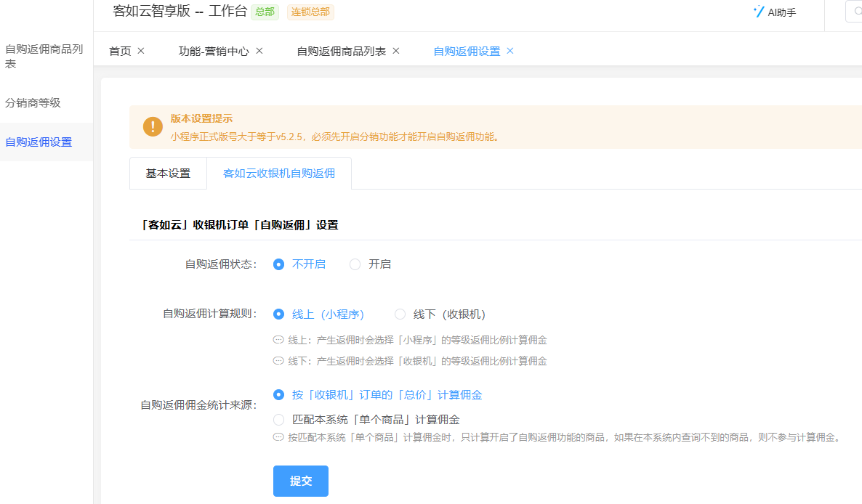Select 按收银机订单总价计算佣金 option
The image size is (862, 504).
point(278,395)
